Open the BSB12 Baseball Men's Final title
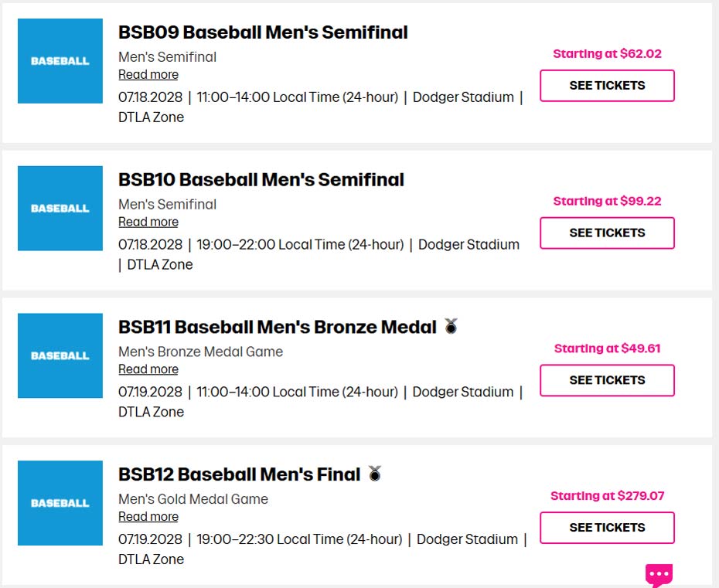The height and width of the screenshot is (588, 719). tap(240, 474)
